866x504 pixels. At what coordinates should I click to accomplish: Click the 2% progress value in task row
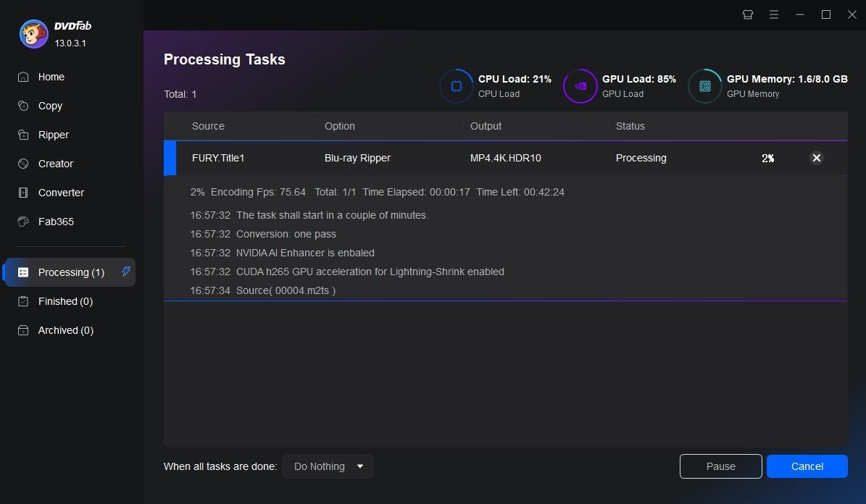(767, 159)
